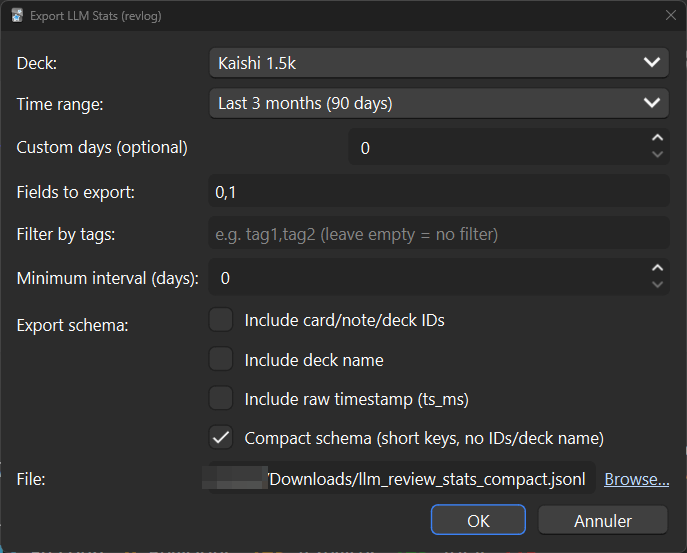This screenshot has height=553, width=687.
Task: Increase Minimum interval with up arrow
Action: (657, 268)
